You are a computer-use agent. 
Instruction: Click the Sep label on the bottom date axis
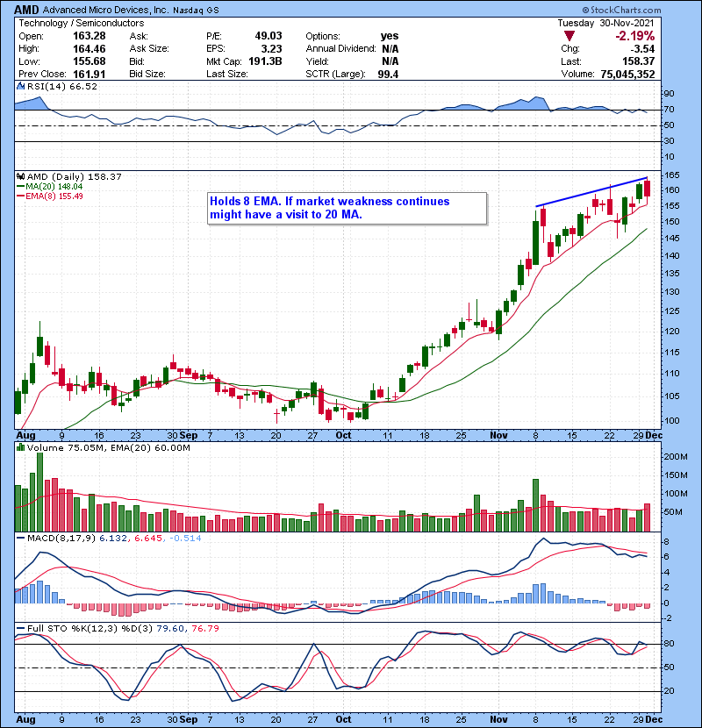[x=188, y=719]
